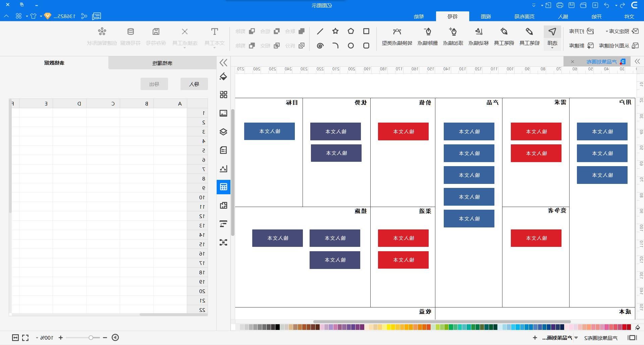The height and width of the screenshot is (345, 644).
Task: Switch to the 视图 view tab
Action: click(x=486, y=16)
